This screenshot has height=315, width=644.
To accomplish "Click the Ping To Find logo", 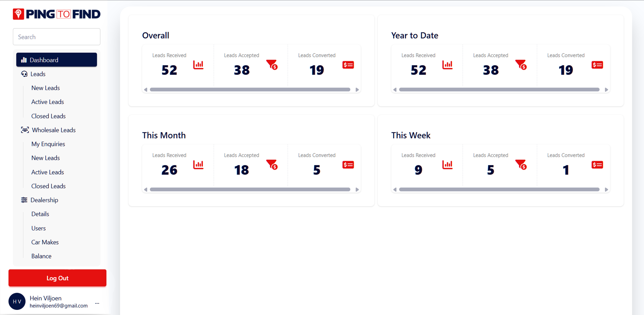I will point(56,14).
